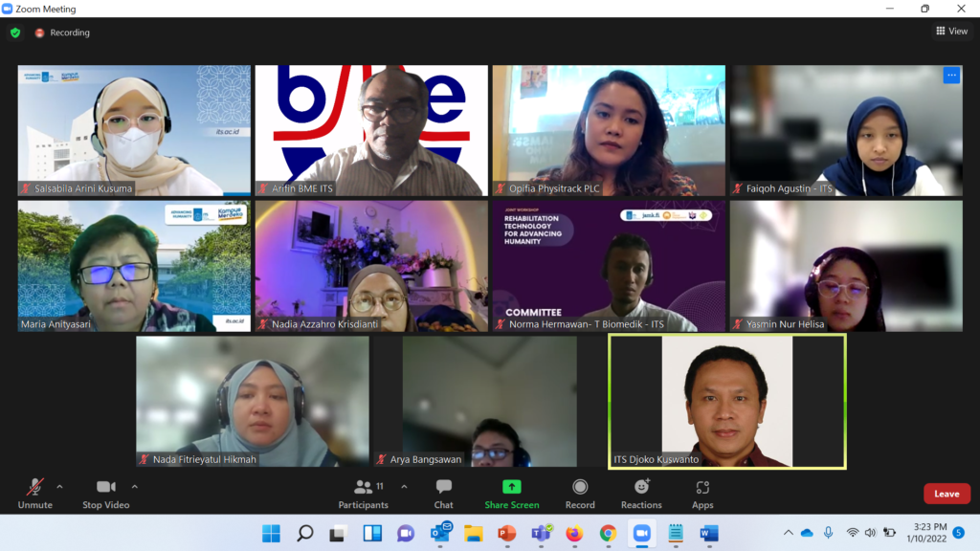
Task: Click the green Share Screen button
Action: (x=511, y=493)
